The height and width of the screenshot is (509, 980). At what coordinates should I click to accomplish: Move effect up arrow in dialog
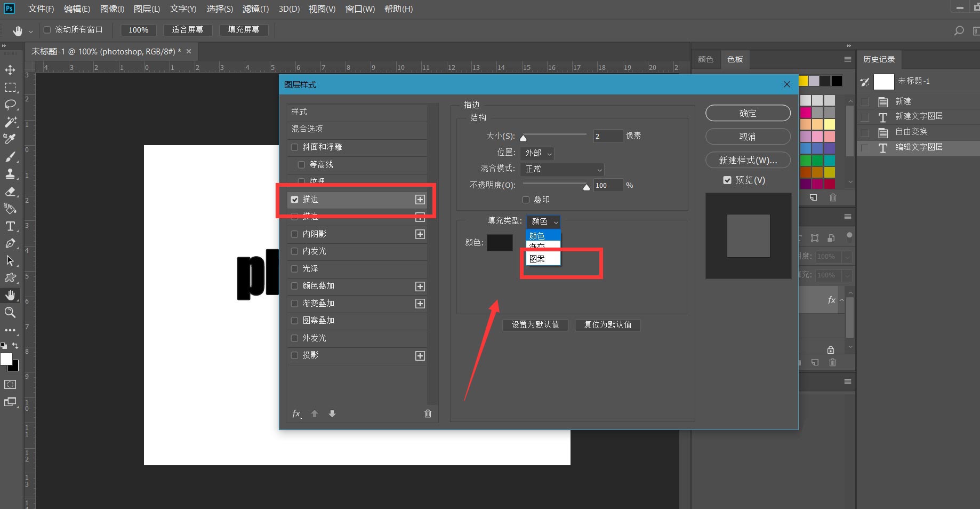pos(315,413)
